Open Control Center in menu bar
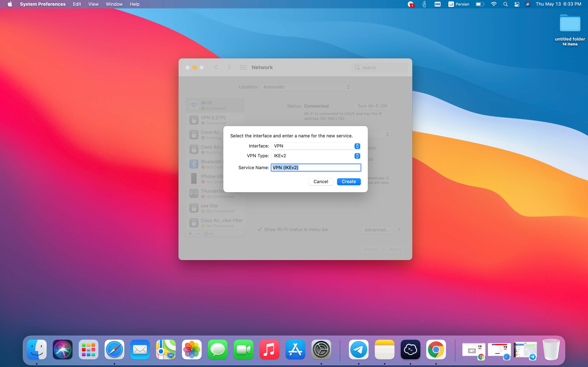 (517, 4)
